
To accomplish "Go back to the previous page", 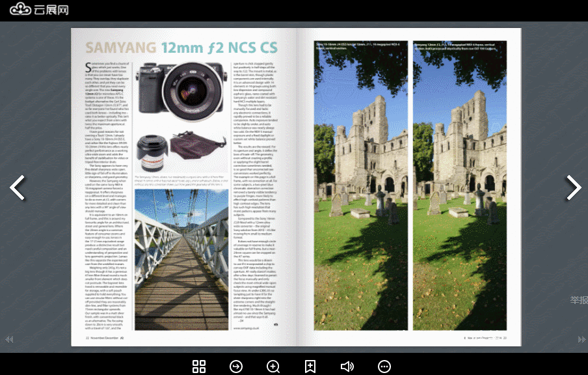I will [16, 187].
